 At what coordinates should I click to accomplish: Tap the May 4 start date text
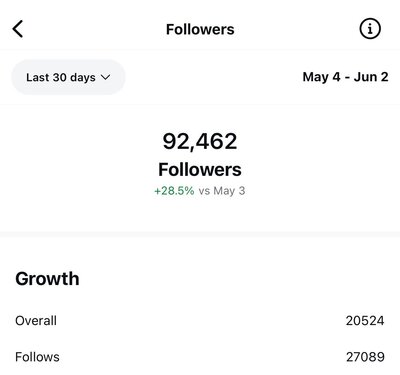pos(321,77)
